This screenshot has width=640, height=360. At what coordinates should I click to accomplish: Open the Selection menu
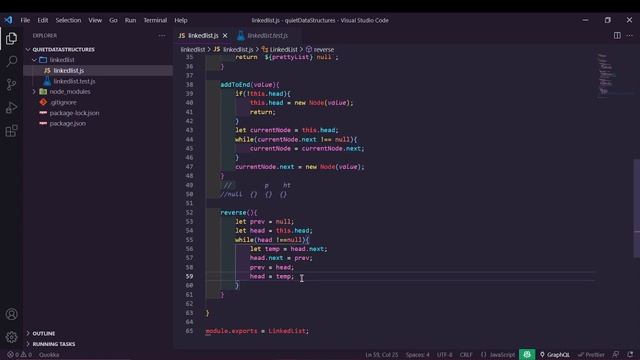68,20
